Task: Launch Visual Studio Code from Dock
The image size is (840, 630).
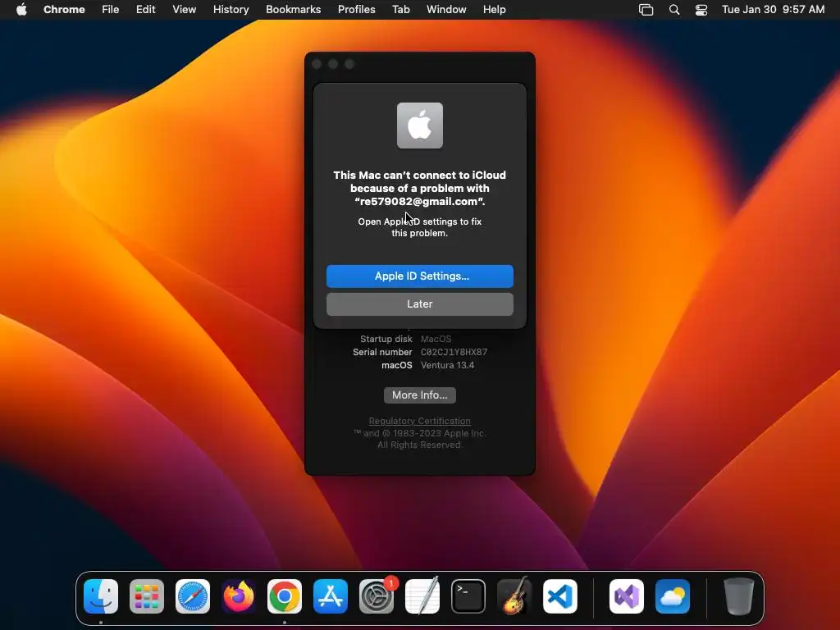Action: pos(560,596)
